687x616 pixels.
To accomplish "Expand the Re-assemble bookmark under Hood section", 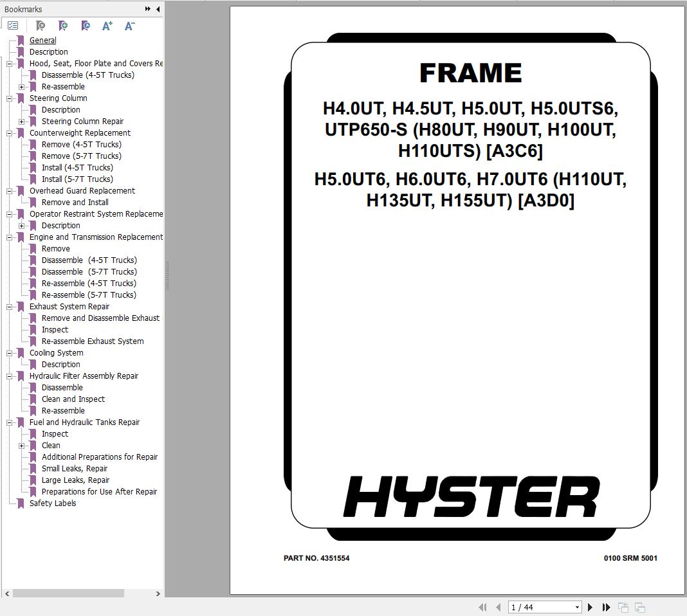I will click(x=21, y=87).
